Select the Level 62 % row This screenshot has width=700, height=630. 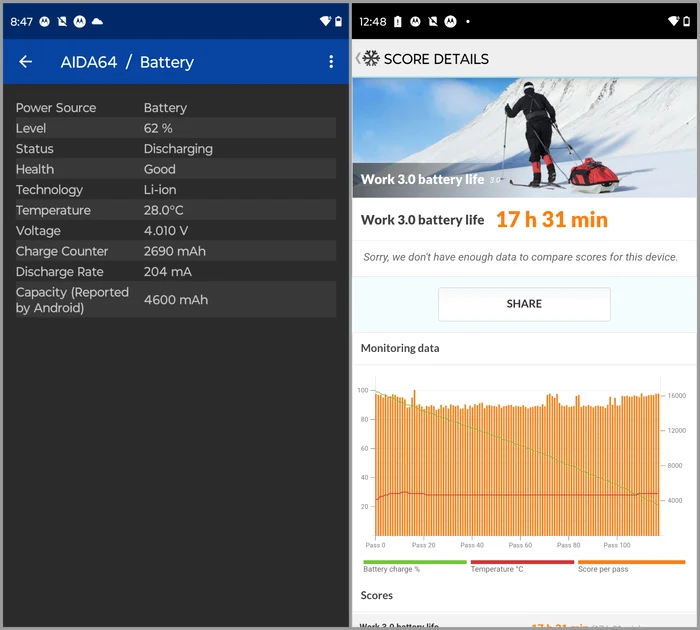176,128
